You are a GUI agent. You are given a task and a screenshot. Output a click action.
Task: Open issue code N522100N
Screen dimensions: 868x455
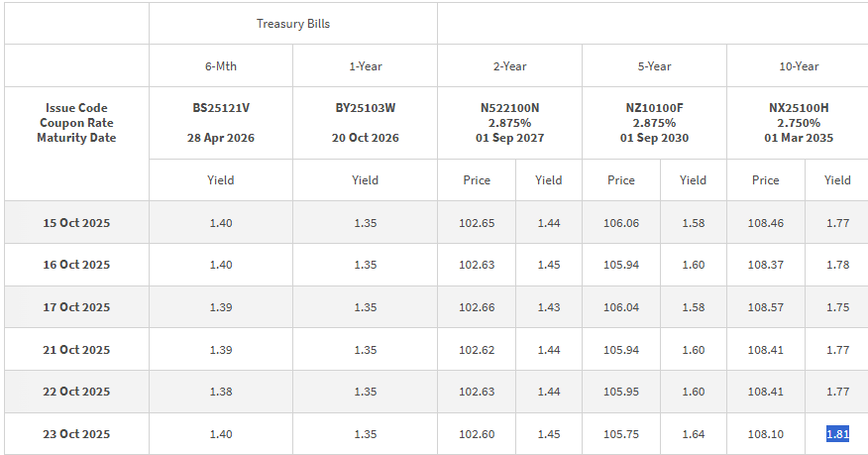tap(509, 108)
